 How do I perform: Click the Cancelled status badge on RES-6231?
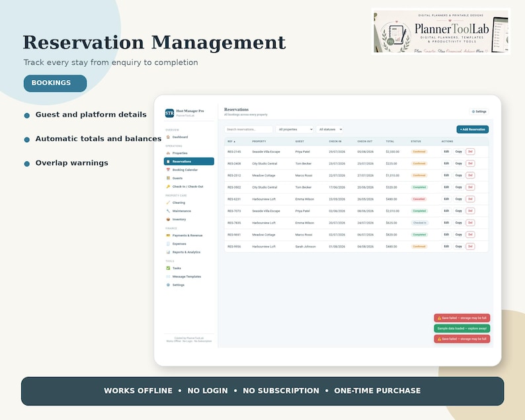419,199
